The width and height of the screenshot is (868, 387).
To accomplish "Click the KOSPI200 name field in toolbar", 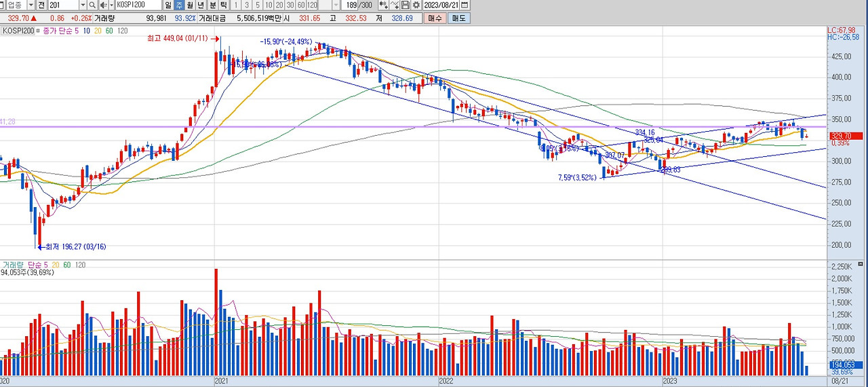I will pyautogui.click(x=138, y=5).
